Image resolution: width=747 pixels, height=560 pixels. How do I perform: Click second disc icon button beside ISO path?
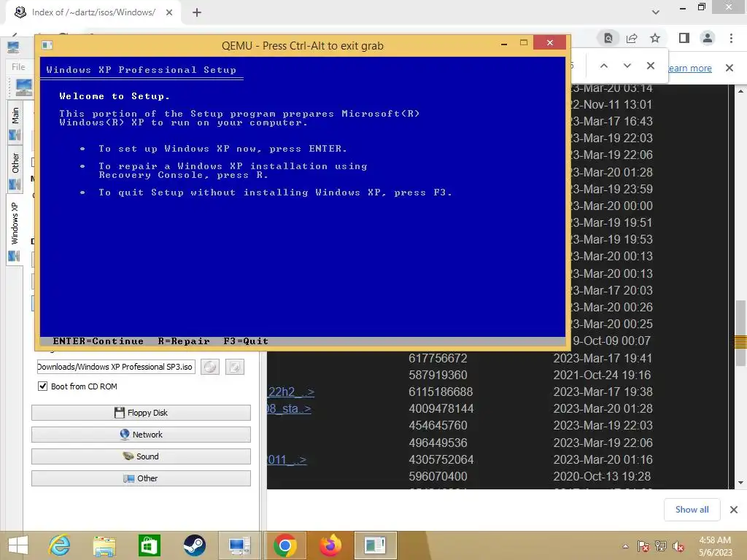235,367
